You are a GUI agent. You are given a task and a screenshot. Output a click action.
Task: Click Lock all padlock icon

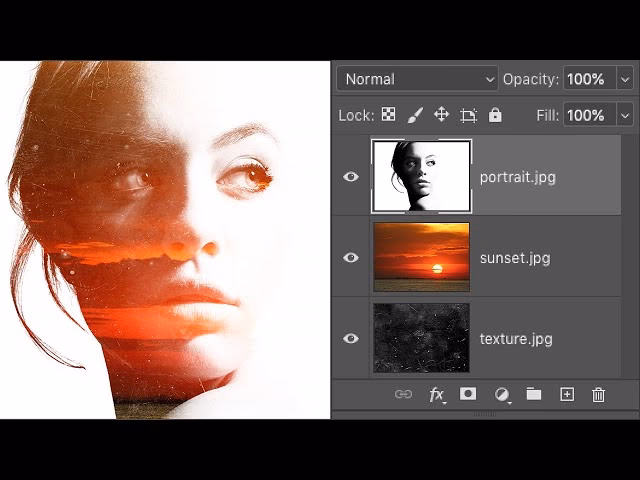tap(495, 115)
